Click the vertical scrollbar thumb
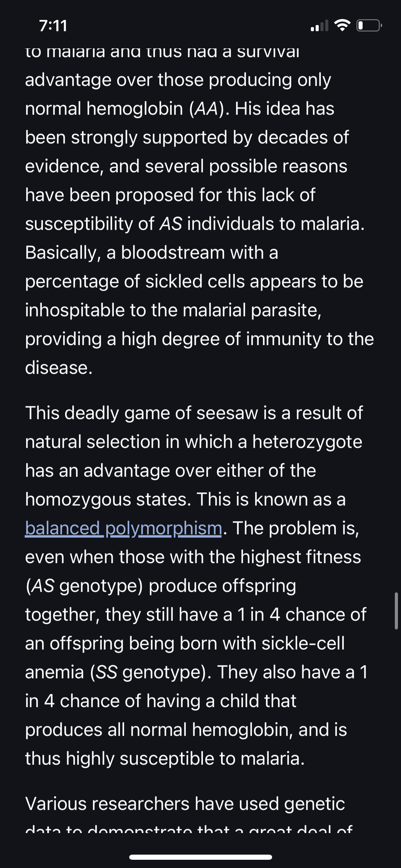Screen dimensions: 401x868 pyautogui.click(x=396, y=611)
